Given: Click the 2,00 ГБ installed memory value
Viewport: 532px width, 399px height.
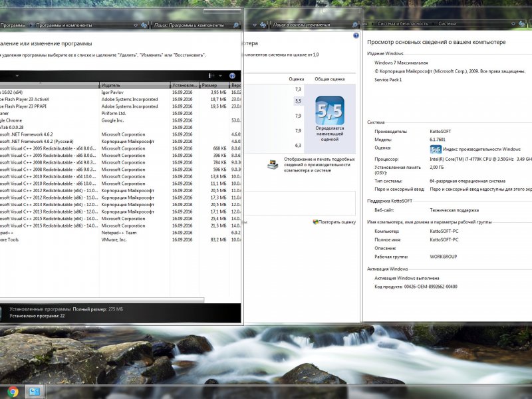Looking at the screenshot, I should [x=436, y=168].
